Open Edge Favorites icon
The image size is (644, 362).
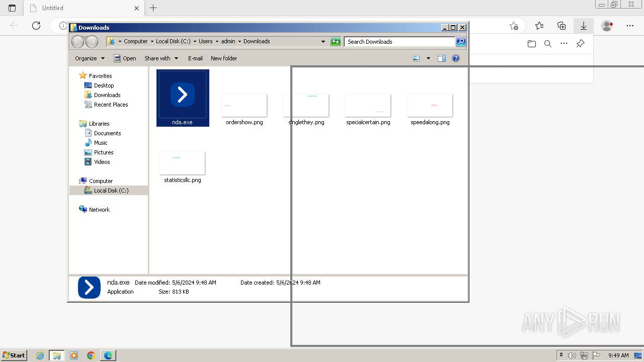click(x=539, y=26)
